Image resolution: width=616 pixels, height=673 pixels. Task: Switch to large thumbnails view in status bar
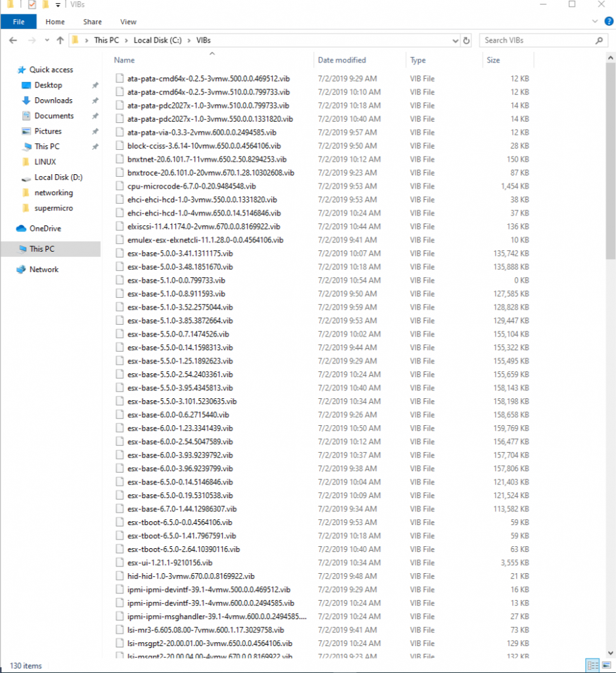[605, 665]
